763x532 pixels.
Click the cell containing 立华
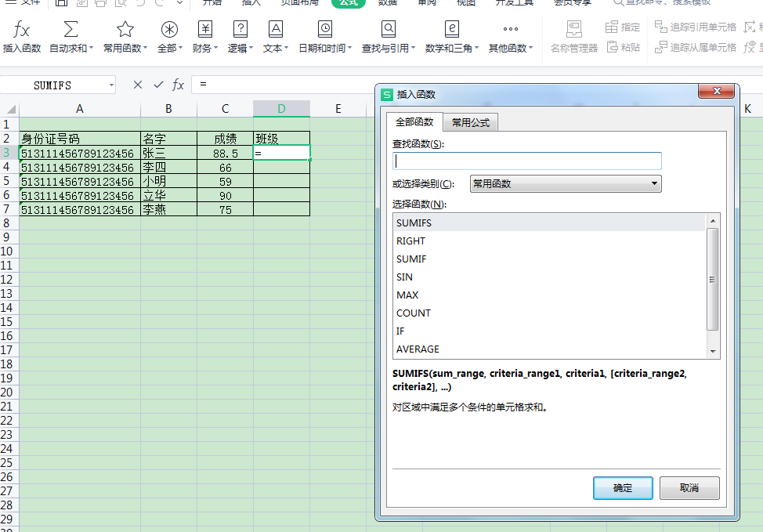click(x=169, y=195)
